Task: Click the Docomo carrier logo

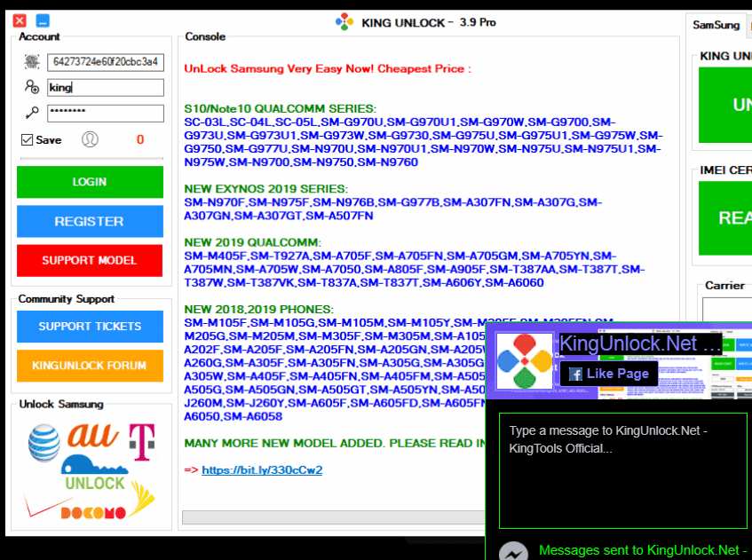Action: 93,513
